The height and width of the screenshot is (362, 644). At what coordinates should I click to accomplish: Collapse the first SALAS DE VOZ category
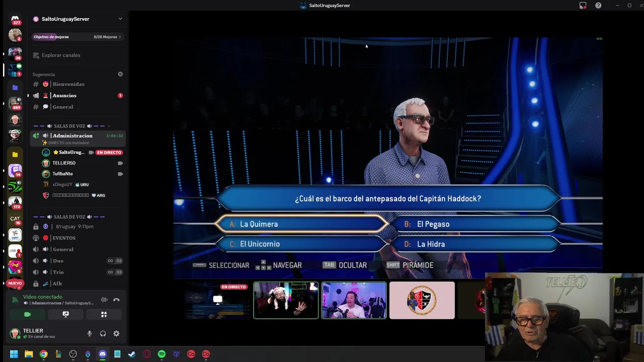tap(69, 126)
